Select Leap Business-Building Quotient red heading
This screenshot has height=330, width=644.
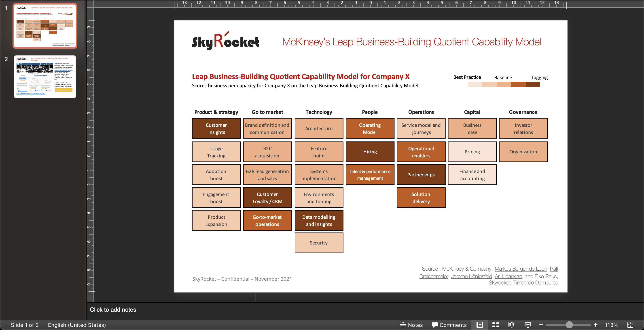(301, 76)
